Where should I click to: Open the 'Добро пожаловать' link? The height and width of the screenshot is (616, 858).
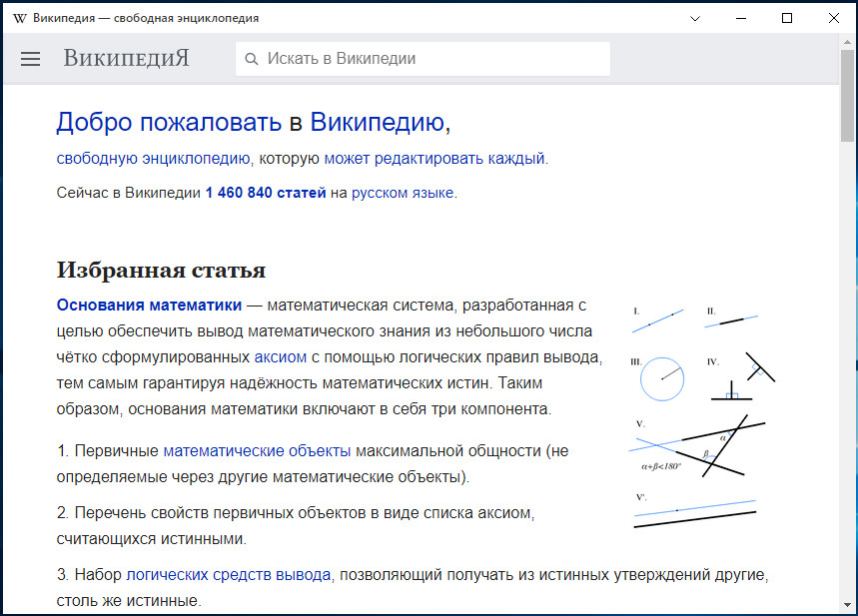[x=169, y=122]
